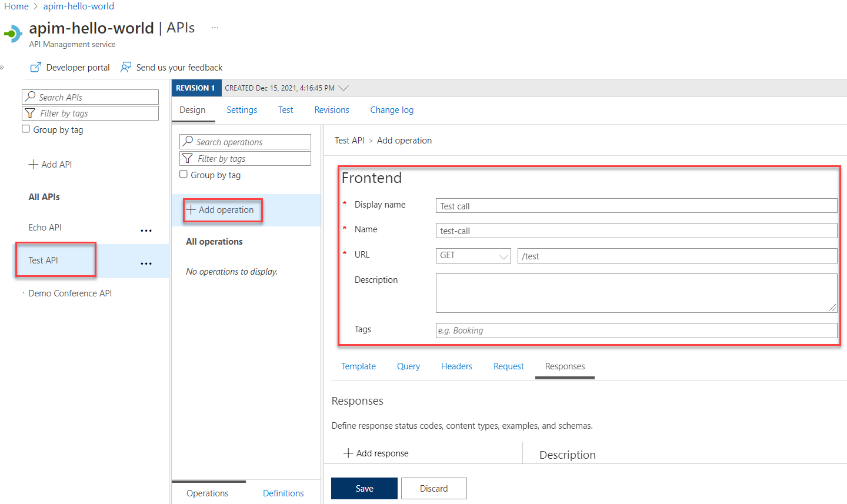The width and height of the screenshot is (847, 504).
Task: Open the ellipsis menu next to Test API
Action: [146, 263]
